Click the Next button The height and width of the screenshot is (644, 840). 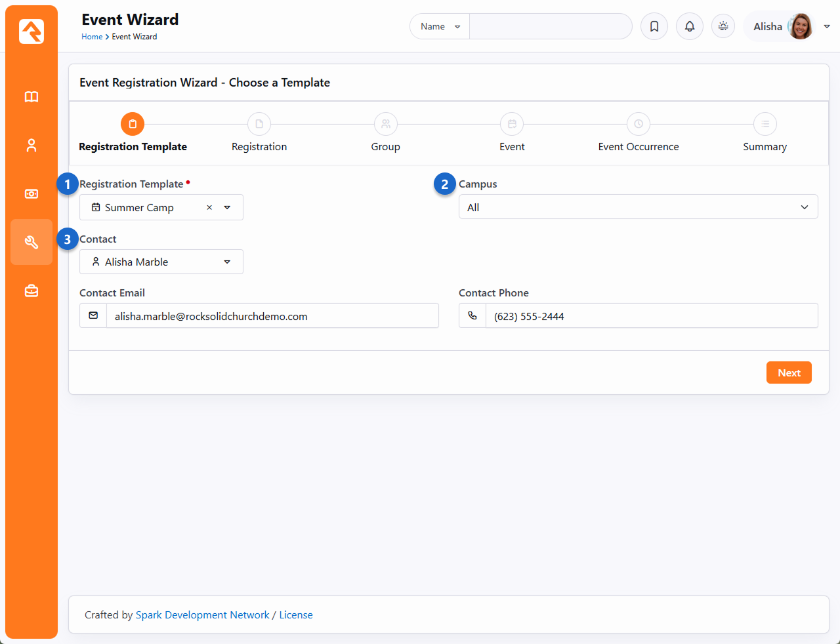click(x=789, y=372)
